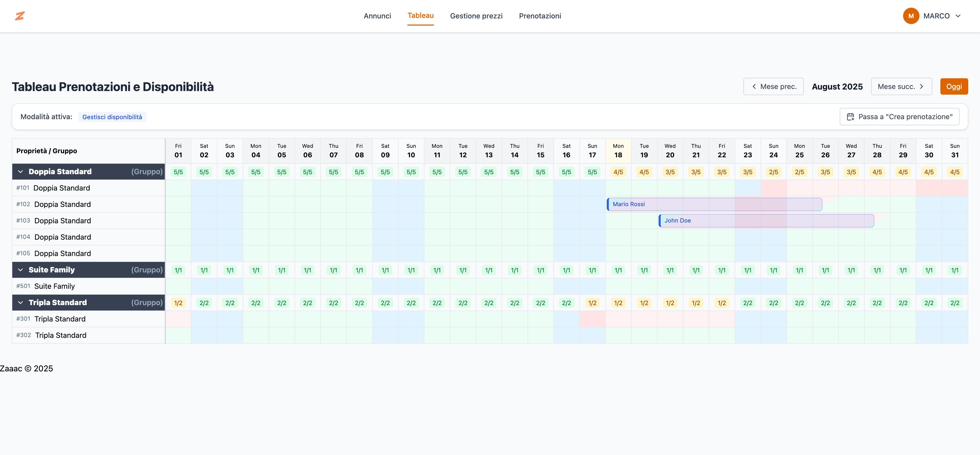Click the Gestisci disponibilità mode badge
The image size is (980, 455).
click(x=112, y=117)
